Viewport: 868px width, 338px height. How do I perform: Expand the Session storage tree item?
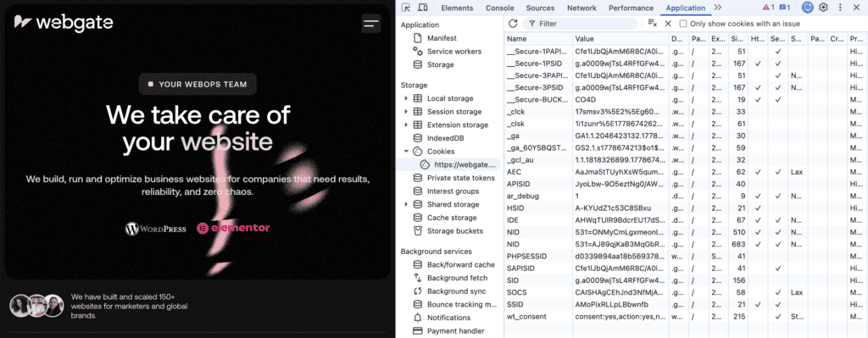pos(406,112)
